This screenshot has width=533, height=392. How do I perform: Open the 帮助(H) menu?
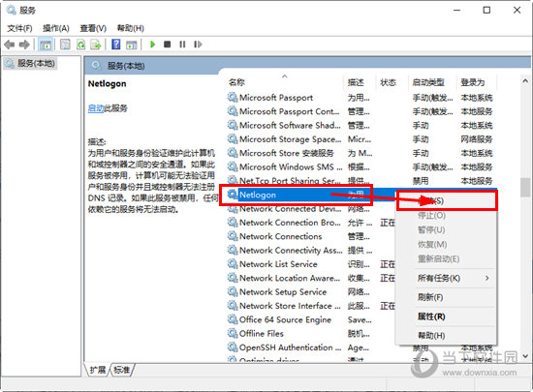[x=130, y=28]
